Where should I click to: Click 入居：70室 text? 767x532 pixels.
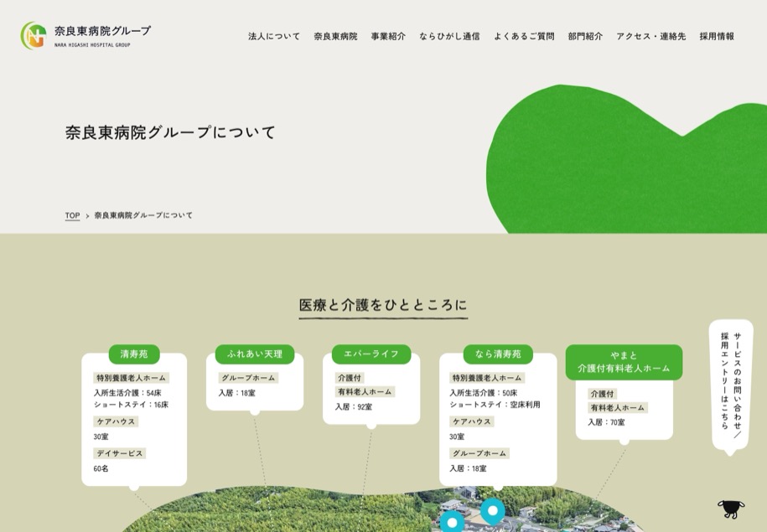click(607, 422)
